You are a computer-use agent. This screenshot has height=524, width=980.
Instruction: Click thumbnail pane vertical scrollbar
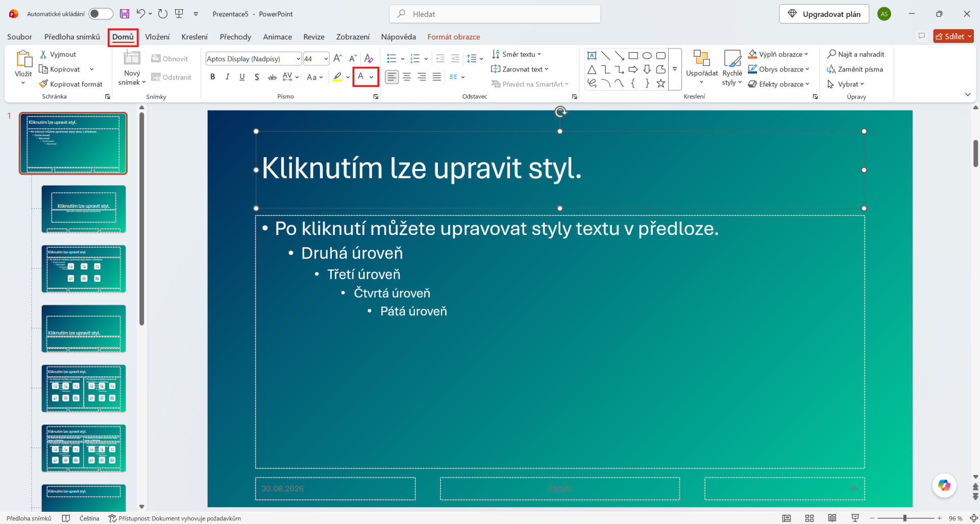click(142, 219)
